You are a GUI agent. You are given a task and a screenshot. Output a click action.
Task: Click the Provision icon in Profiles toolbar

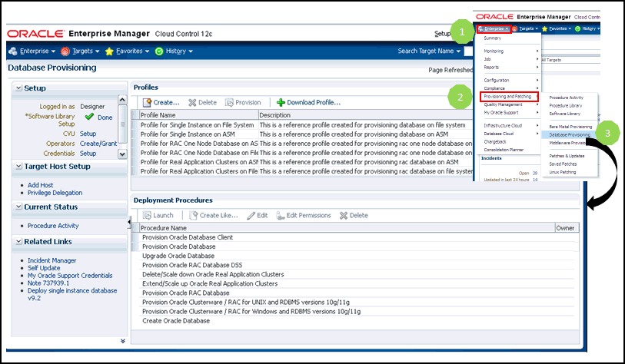click(x=229, y=102)
